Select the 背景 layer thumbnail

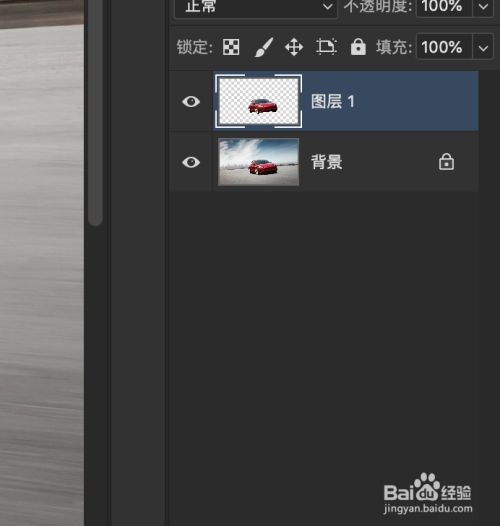point(258,162)
